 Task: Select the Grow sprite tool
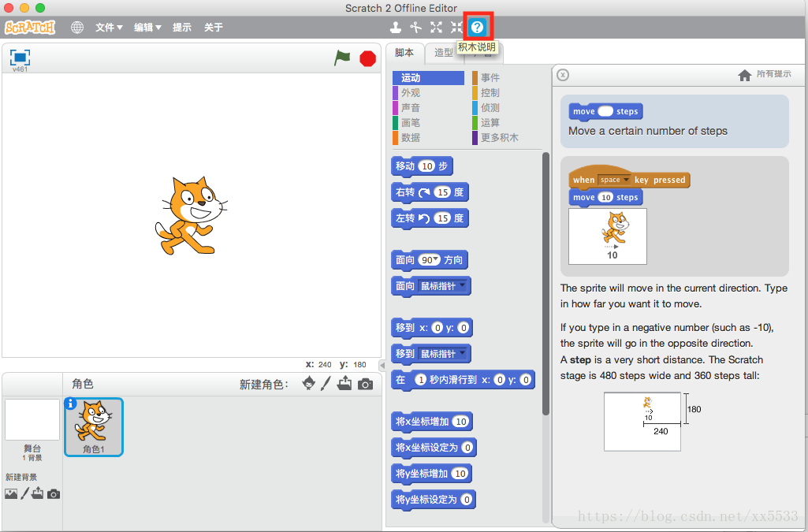tap(437, 28)
